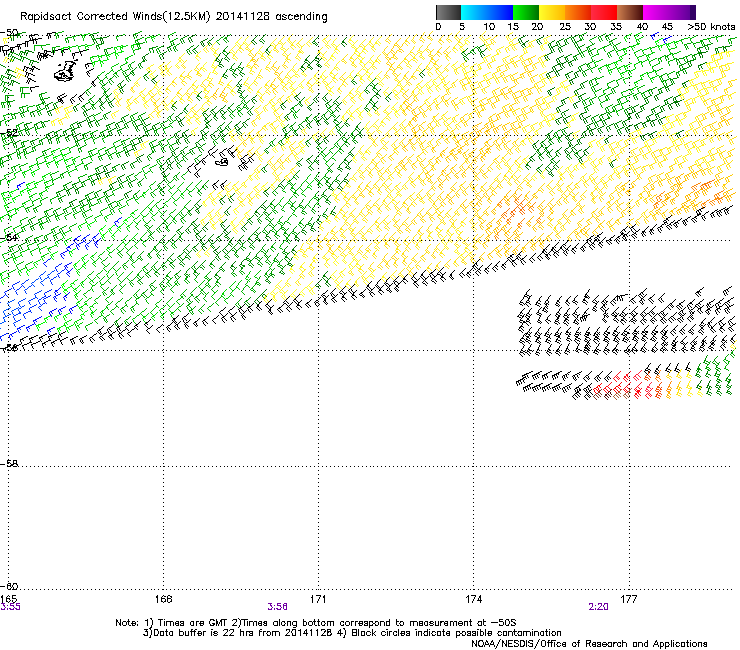Click the legend tick label 40

click(642, 27)
